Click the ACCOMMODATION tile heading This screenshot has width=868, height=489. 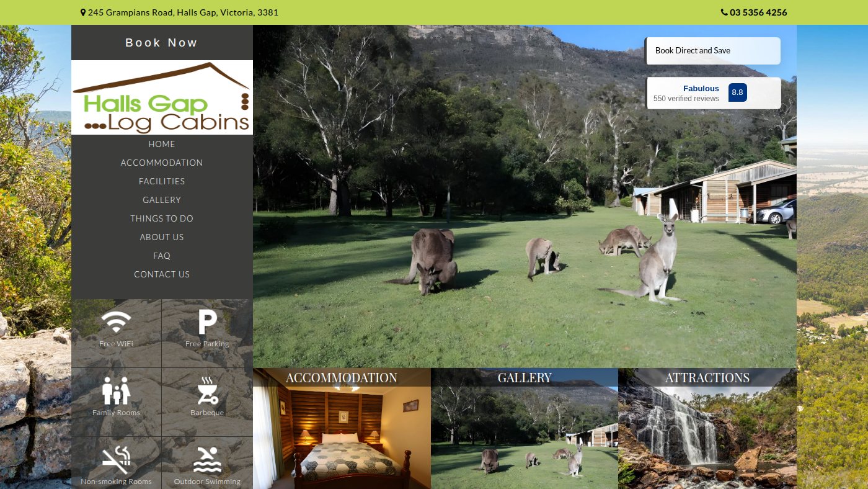click(x=342, y=378)
